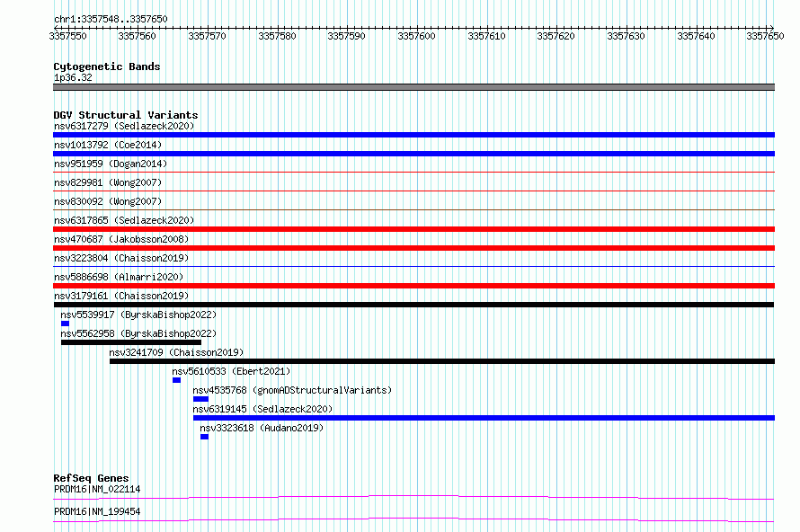Click ruler position 3357550
This screenshot has width=800, height=532.
[67, 36]
